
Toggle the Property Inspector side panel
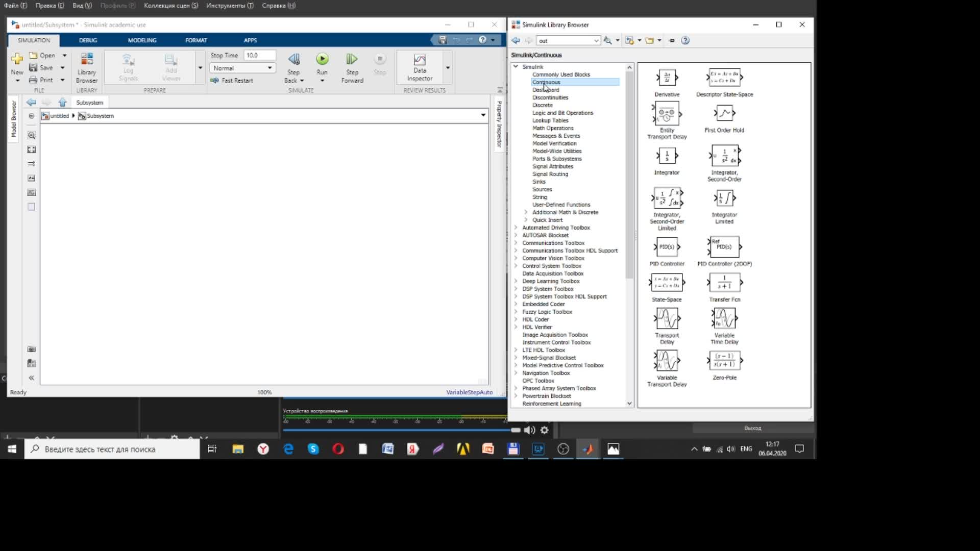click(499, 123)
